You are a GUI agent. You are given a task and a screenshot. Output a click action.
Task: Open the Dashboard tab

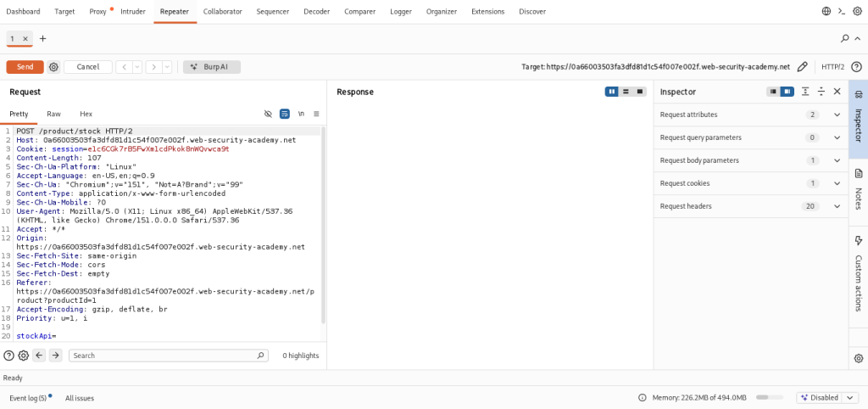tap(23, 12)
